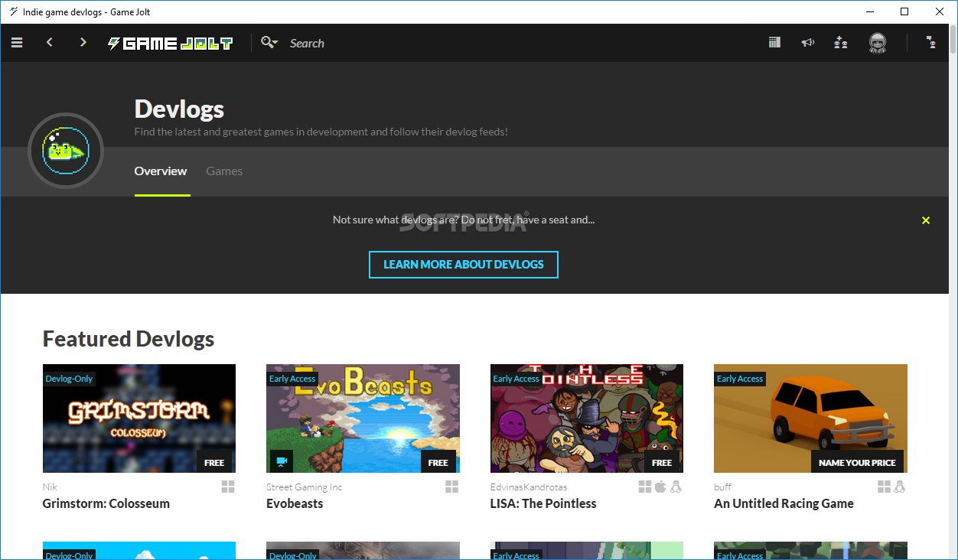Screen dimensions: 958x560
Task: Click the Early Access tag on Evobeasts
Action: (292, 379)
